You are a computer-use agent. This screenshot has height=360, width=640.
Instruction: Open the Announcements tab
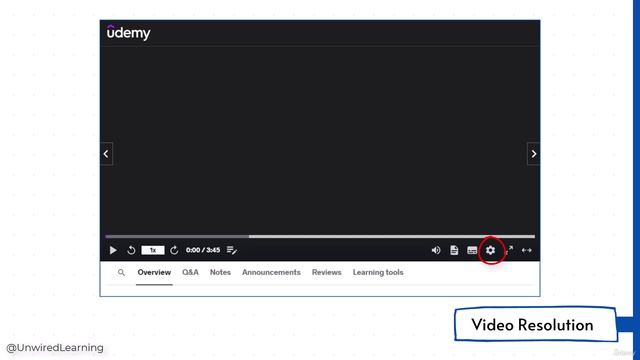271,272
